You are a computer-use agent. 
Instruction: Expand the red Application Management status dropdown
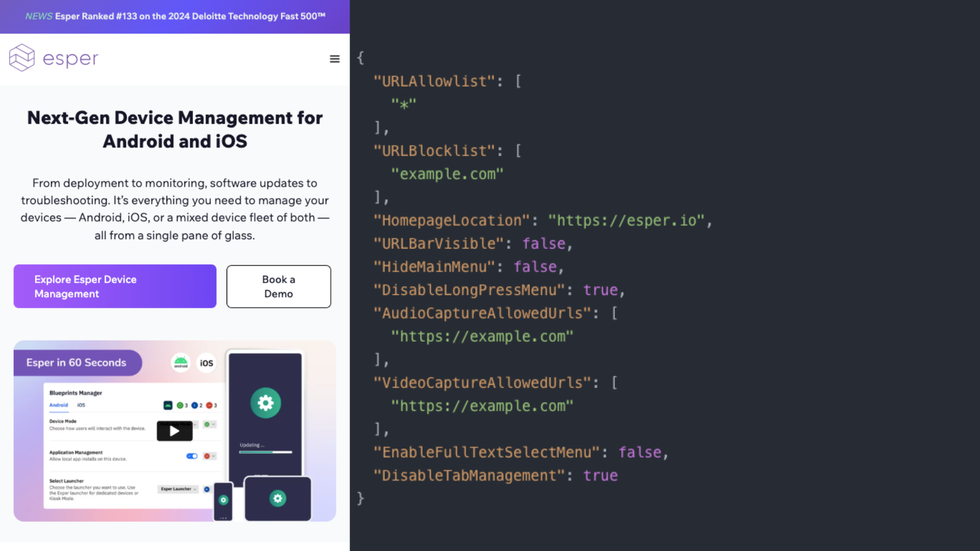click(209, 456)
